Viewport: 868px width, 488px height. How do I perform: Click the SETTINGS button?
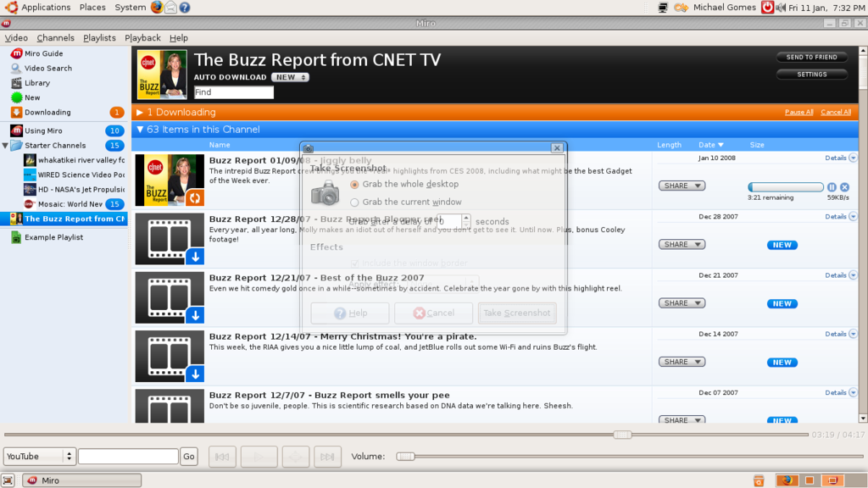pos(811,75)
